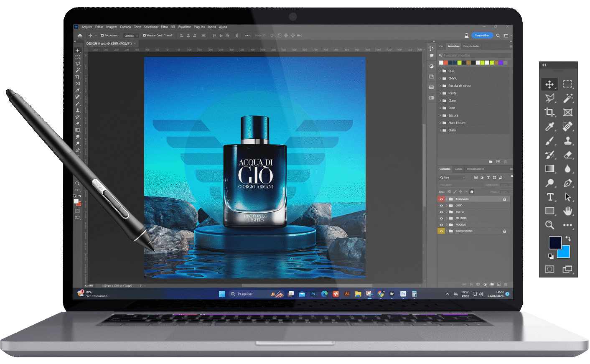Screen dimensions: 590x364
Task: Expand the RGB swatch folder
Action: (x=440, y=71)
